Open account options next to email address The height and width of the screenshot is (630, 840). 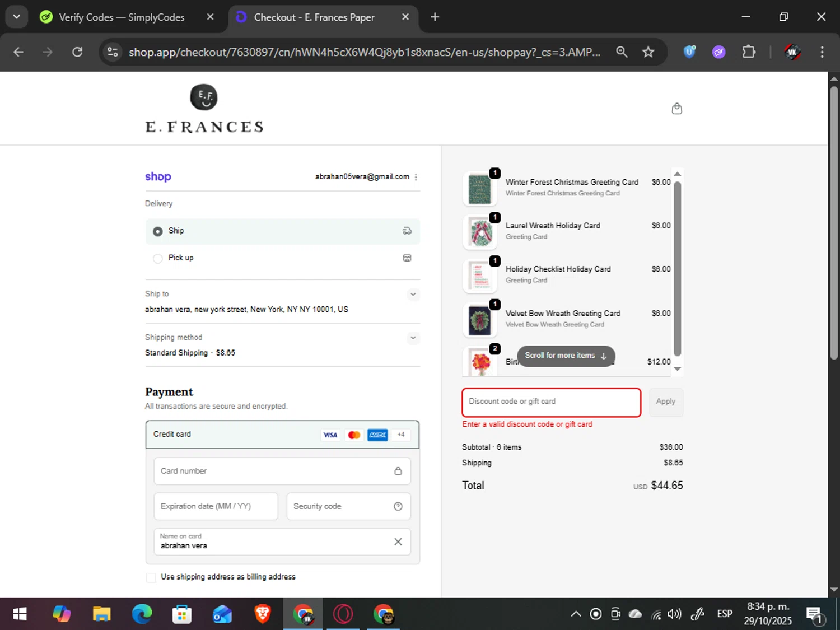(x=416, y=177)
